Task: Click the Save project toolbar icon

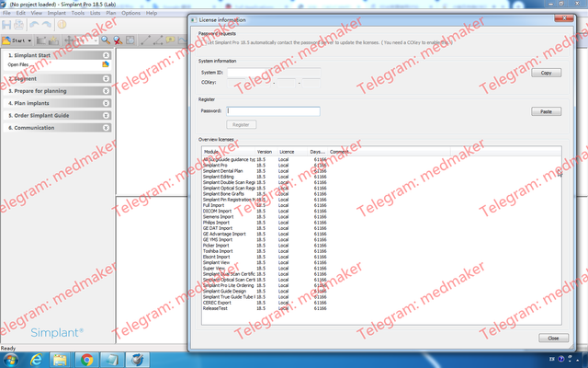Action: point(6,25)
